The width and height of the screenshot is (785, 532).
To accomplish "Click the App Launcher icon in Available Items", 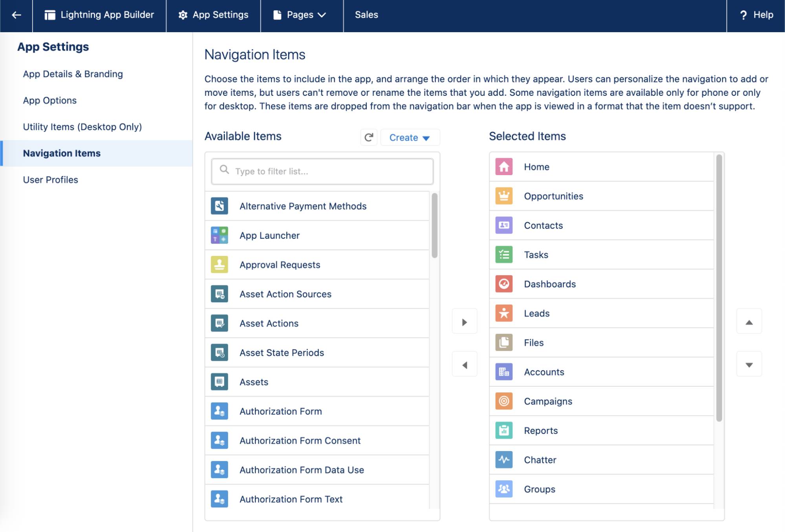I will pyautogui.click(x=220, y=235).
